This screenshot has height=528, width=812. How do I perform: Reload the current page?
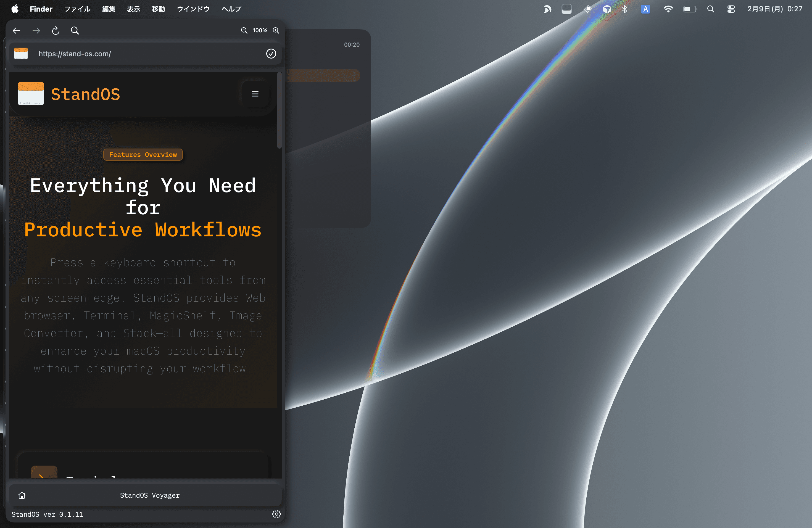click(x=56, y=30)
